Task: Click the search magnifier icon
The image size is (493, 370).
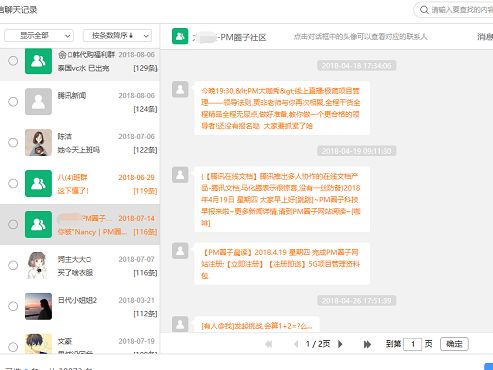Action: [424, 10]
